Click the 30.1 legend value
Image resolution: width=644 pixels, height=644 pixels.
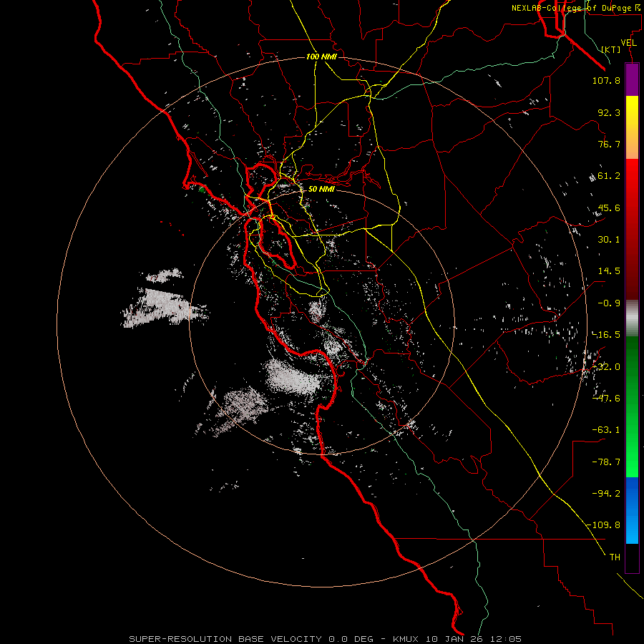(609, 240)
